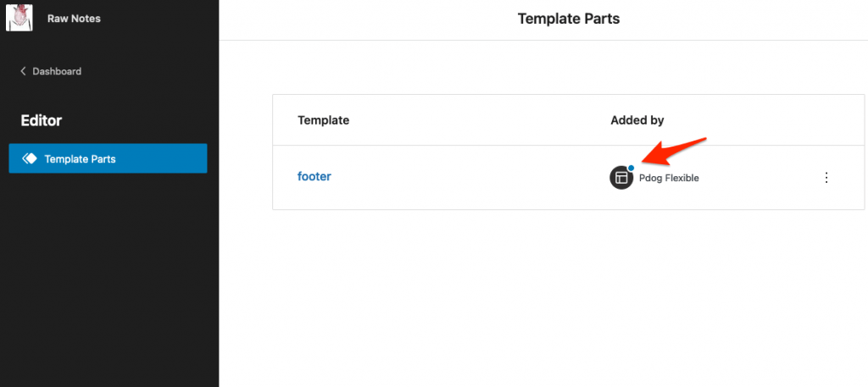The height and width of the screenshot is (387, 868).
Task: Click the Template Parts diamond icon in sidebar
Action: (x=30, y=158)
